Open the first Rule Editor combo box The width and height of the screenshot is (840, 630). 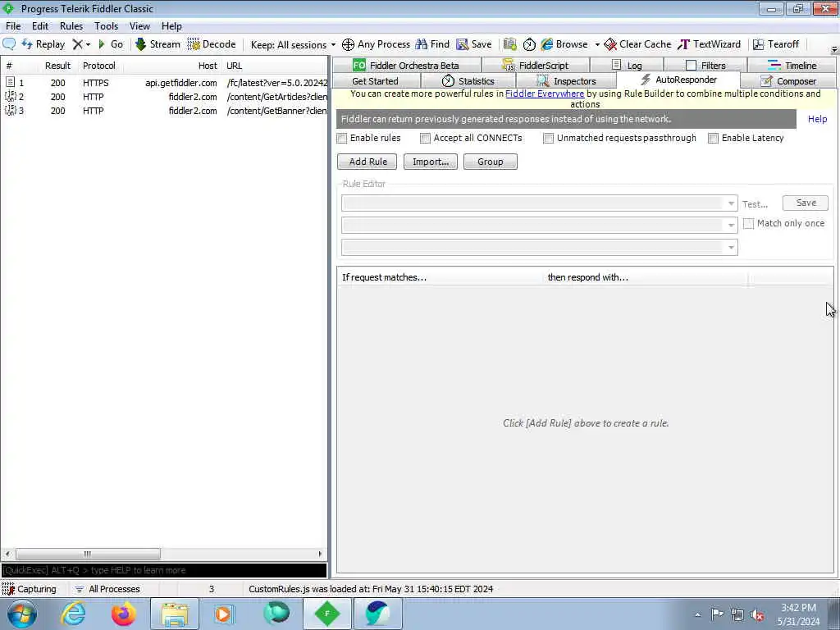(540, 203)
